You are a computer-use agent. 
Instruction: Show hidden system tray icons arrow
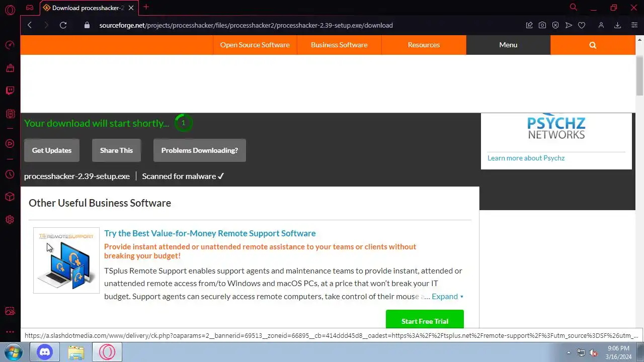point(569,352)
